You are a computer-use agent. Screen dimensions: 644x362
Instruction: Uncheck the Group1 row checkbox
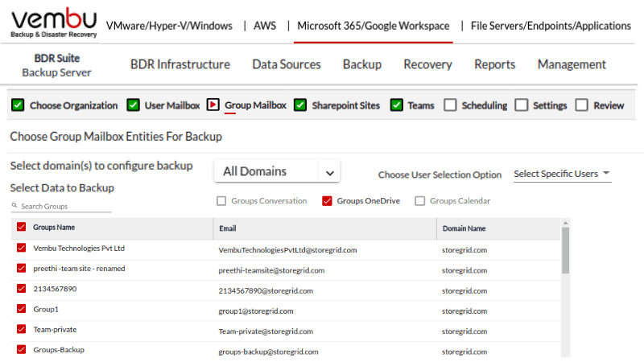pyautogui.click(x=22, y=309)
